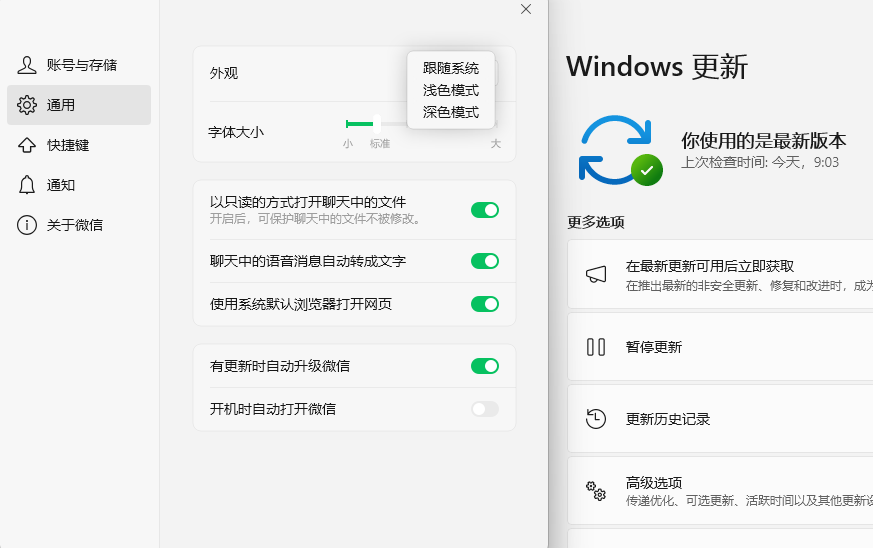Select 跟随系统 in appearance dropdown
Screen dimensions: 873x548
451,68
